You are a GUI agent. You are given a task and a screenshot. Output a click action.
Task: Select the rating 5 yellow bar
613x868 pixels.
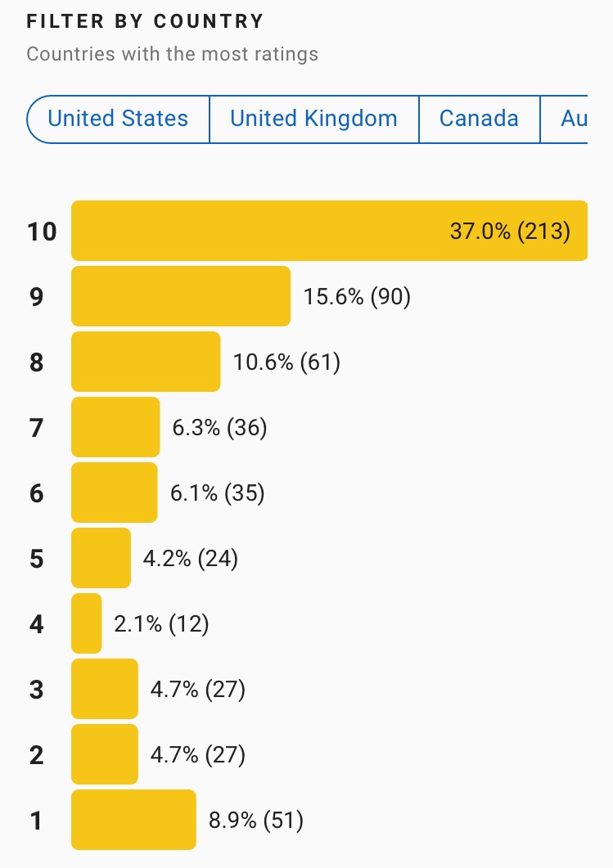click(x=101, y=558)
